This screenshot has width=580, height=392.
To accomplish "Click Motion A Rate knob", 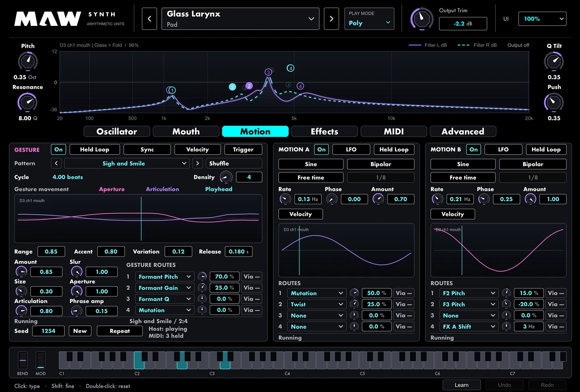I will point(285,199).
